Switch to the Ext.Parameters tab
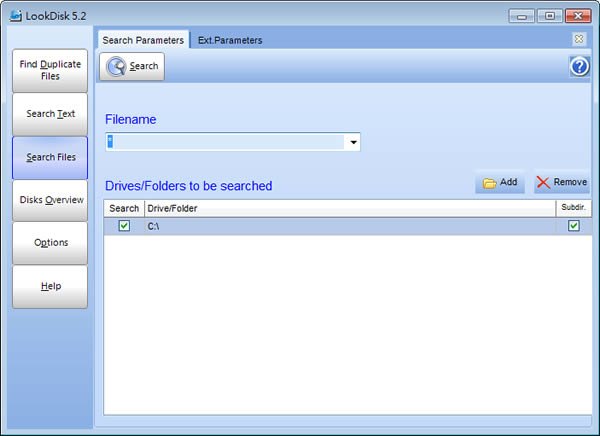 click(x=230, y=40)
